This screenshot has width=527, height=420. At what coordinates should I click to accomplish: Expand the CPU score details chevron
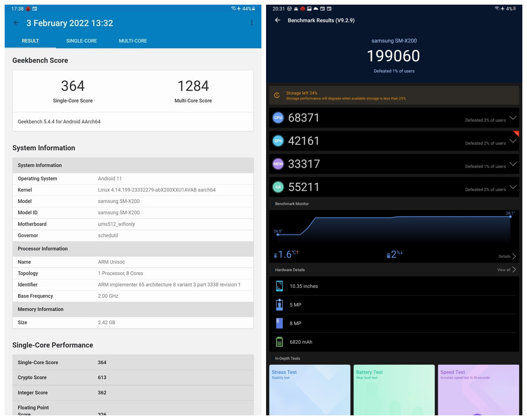coord(513,118)
